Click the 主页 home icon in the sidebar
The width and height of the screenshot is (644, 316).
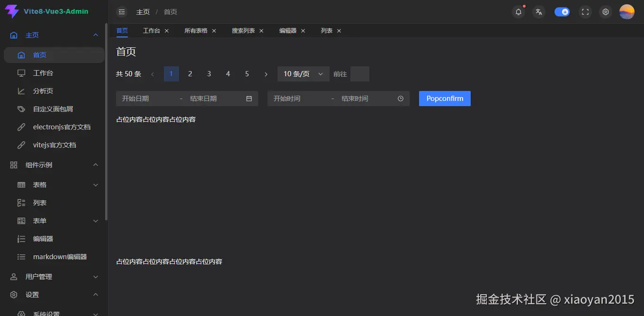(x=14, y=35)
